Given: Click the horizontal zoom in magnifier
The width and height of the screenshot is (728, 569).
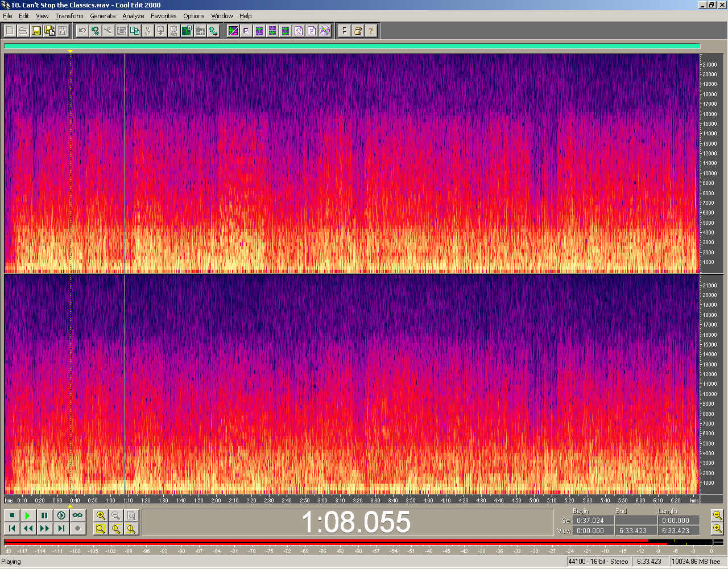Looking at the screenshot, I should coord(101,516).
